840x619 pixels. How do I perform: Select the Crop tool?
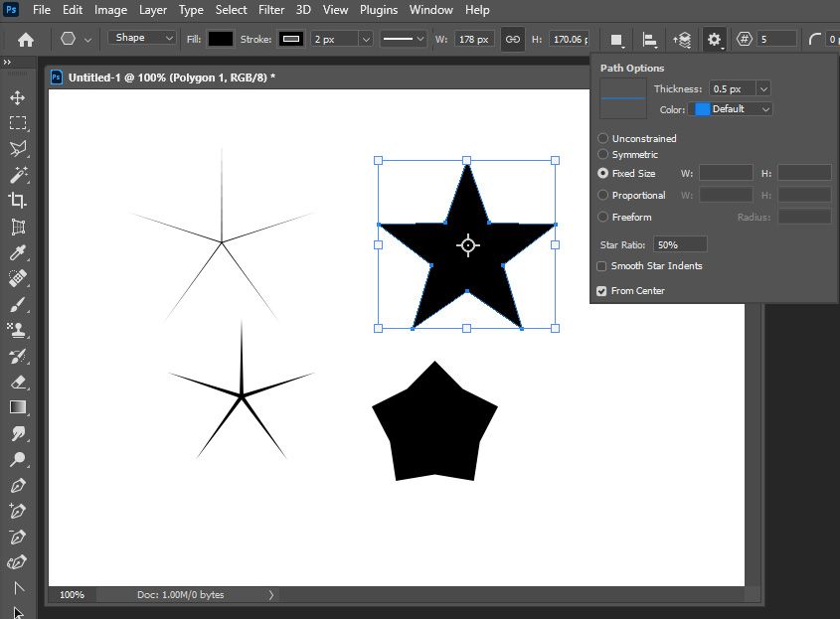(18, 201)
